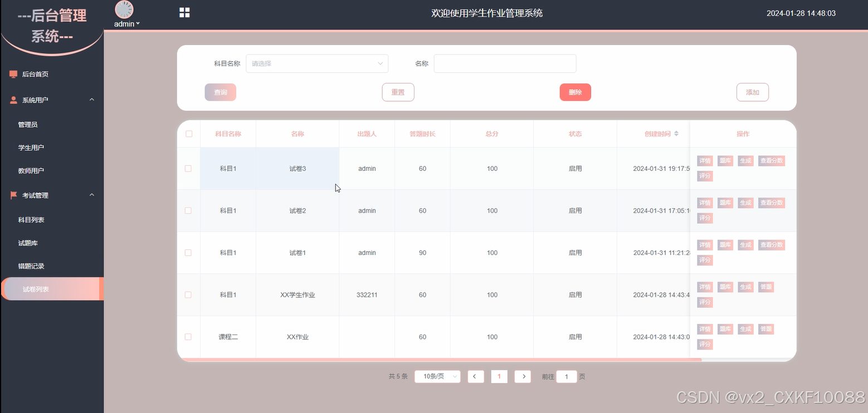Click page number 1 in pagination

[x=499, y=377]
